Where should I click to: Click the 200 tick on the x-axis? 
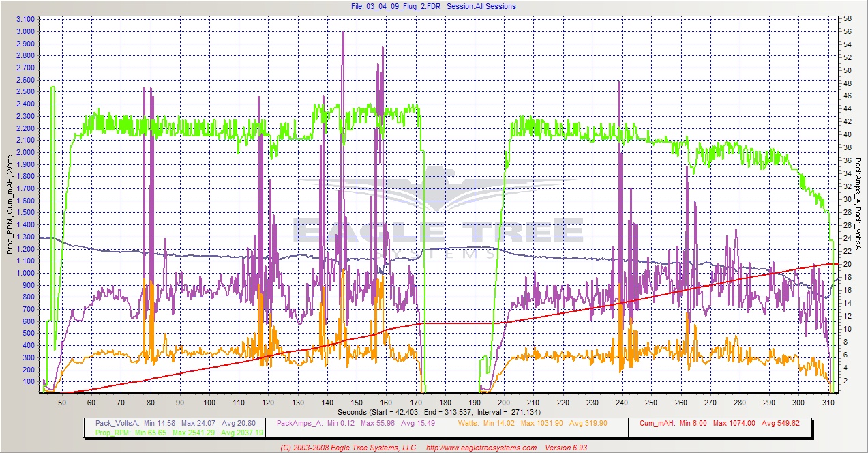tap(504, 403)
